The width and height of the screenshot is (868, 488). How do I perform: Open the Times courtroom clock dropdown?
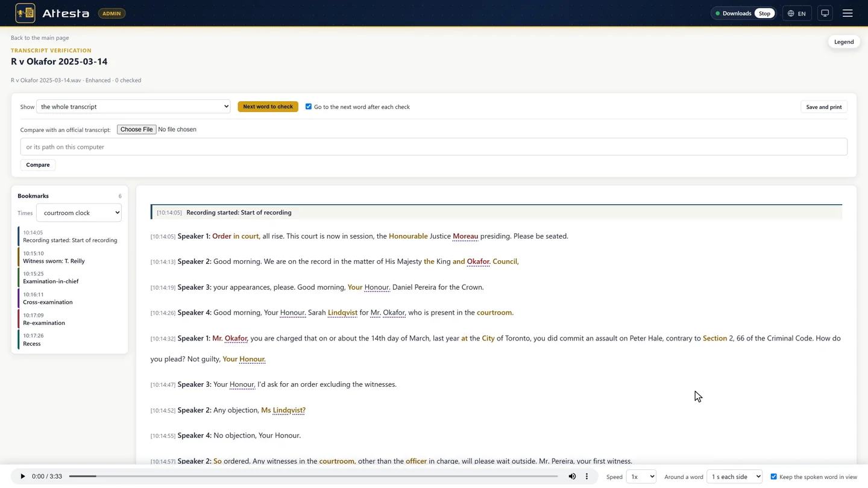click(79, 213)
